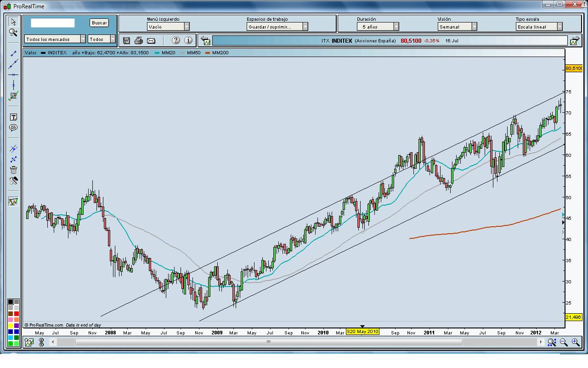This screenshot has height=368, width=588.
Task: Click the "MM200" moving average legend label
Action: click(220, 52)
